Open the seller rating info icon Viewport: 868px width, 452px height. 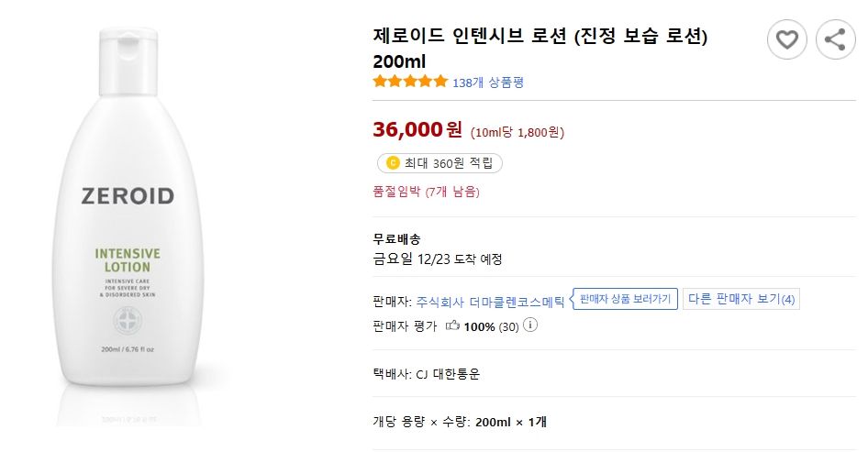click(x=530, y=325)
